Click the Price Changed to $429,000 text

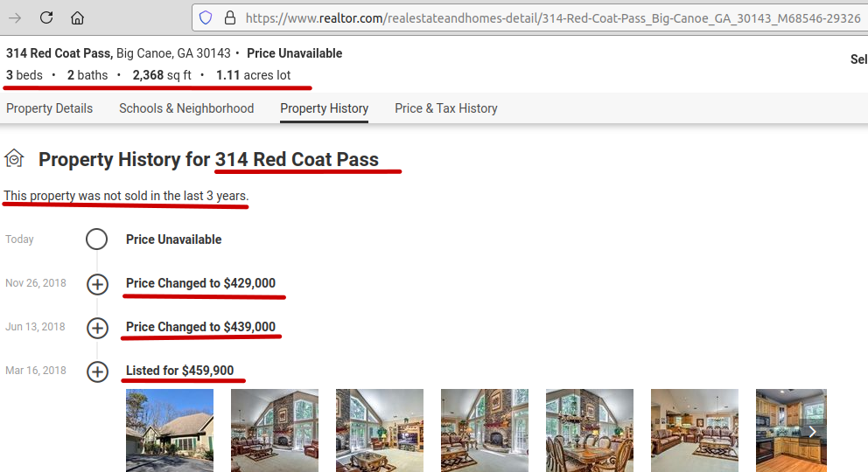pyautogui.click(x=200, y=283)
